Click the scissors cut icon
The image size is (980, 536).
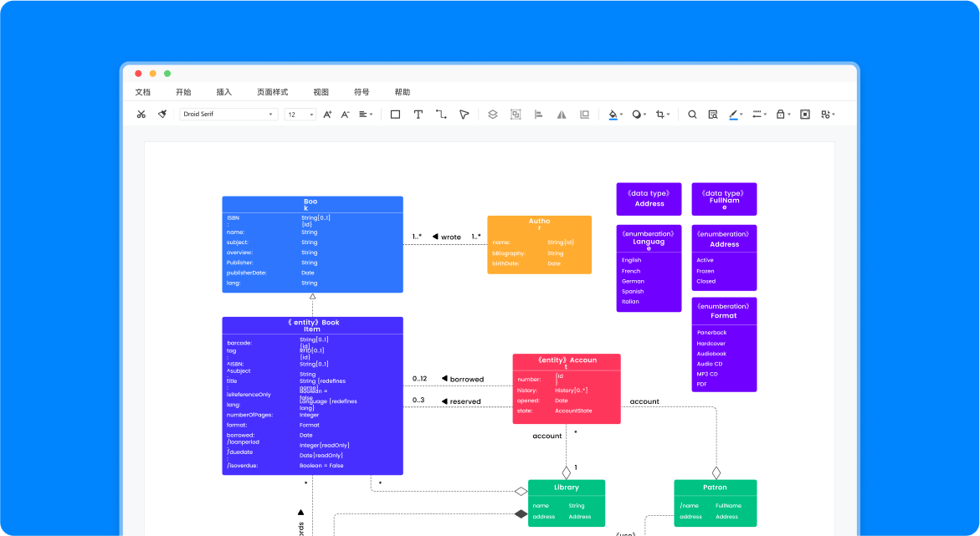[141, 115]
